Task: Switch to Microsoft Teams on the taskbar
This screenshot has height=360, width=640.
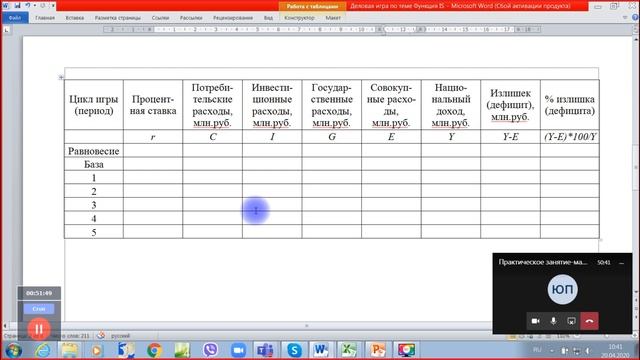Action: tap(265, 350)
